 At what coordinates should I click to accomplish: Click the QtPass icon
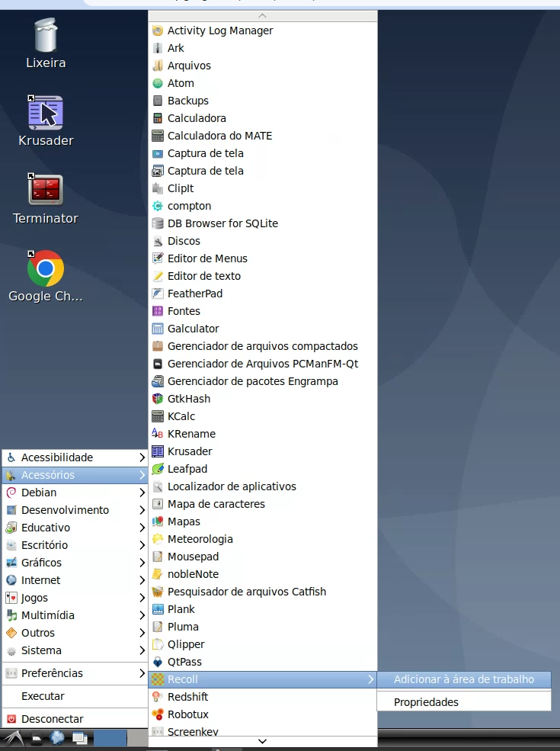[x=158, y=662]
